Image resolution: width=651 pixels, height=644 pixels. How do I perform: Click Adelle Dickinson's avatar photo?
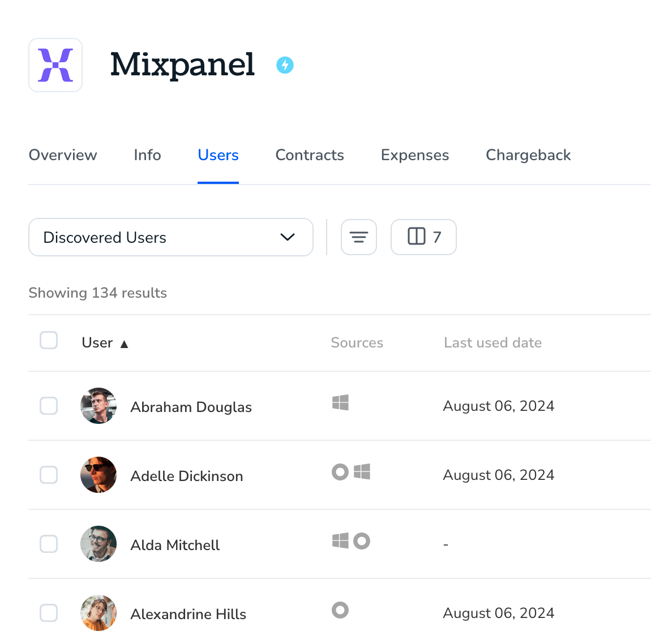point(98,475)
